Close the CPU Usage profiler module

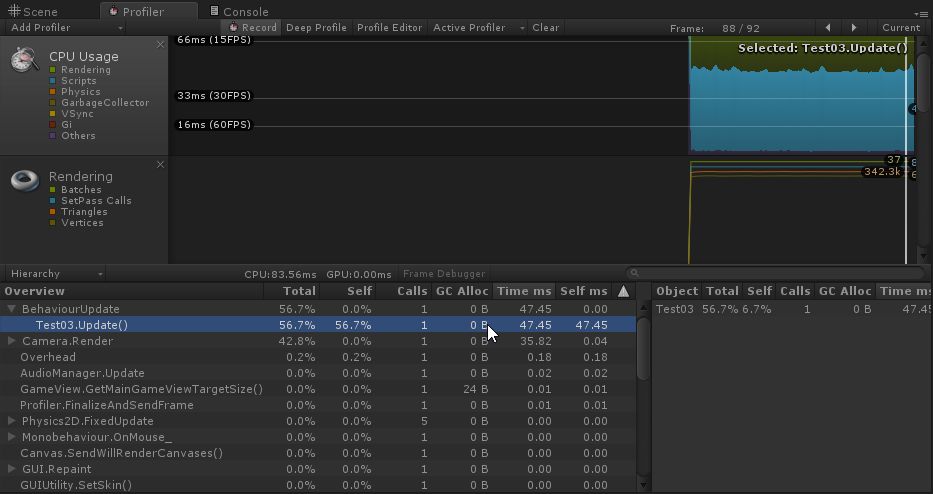(x=160, y=45)
